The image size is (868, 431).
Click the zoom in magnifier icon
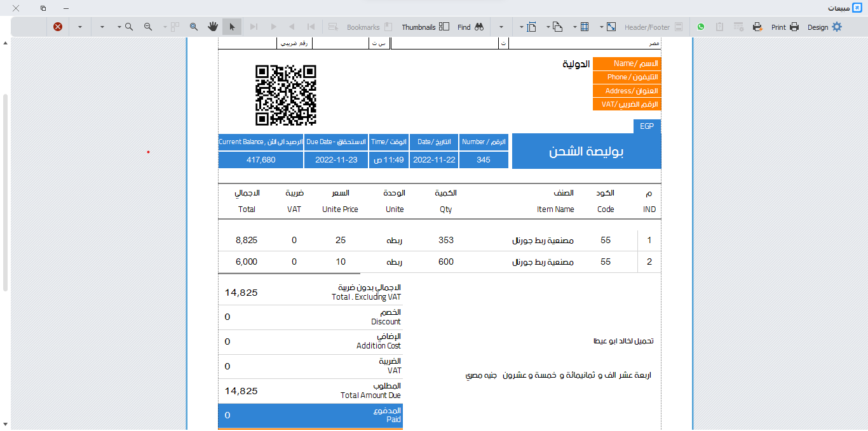click(129, 27)
